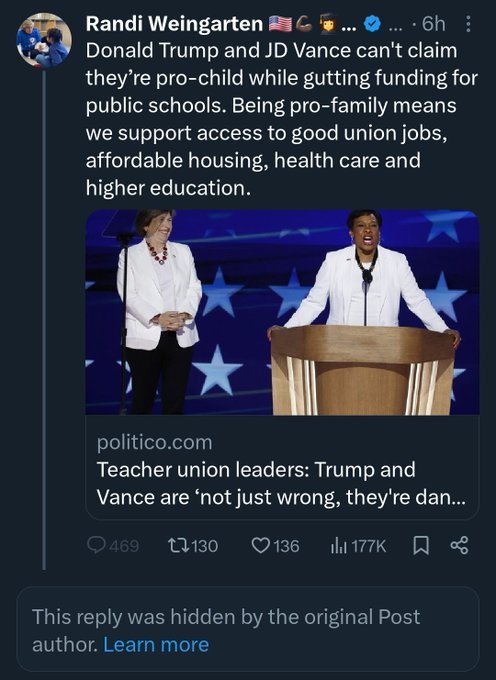Click the Randi Weingarten display name
The image size is (496, 680).
(174, 24)
